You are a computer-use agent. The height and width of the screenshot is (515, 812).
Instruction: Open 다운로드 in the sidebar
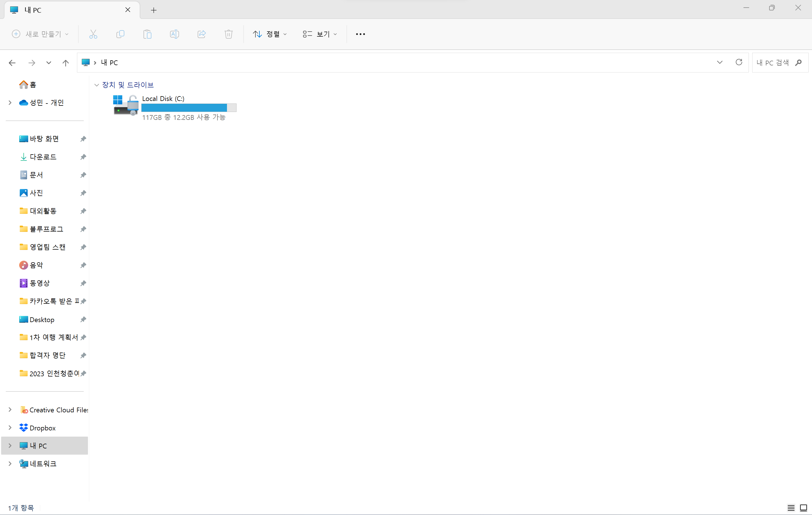[43, 157]
